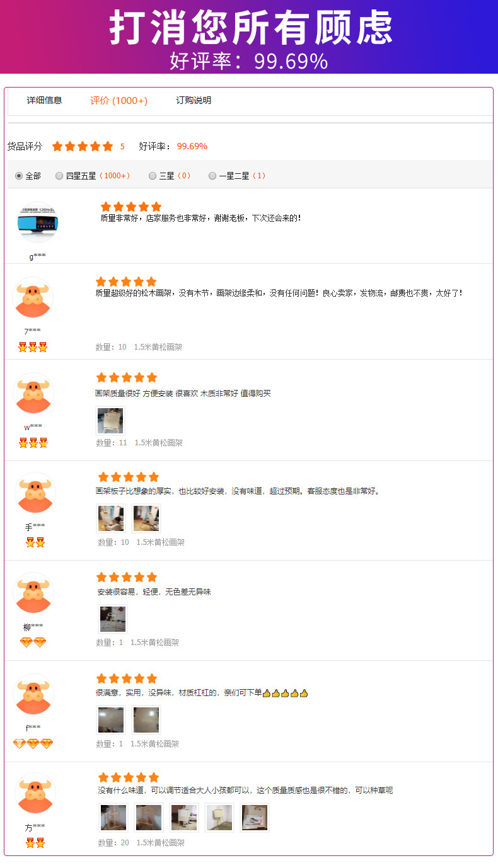Select the 四星五星 (1000+) radio filter
Viewport: 498px width, 868px height.
(x=59, y=176)
